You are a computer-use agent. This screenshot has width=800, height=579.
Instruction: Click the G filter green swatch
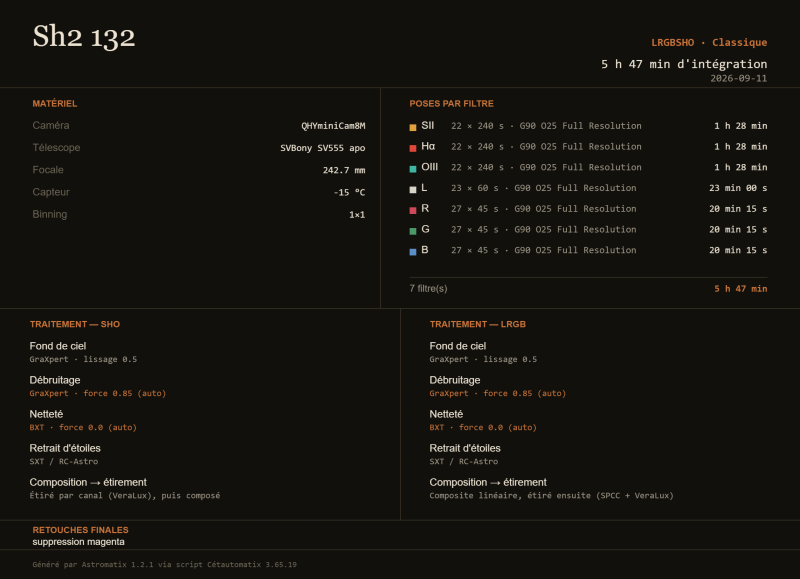(413, 231)
